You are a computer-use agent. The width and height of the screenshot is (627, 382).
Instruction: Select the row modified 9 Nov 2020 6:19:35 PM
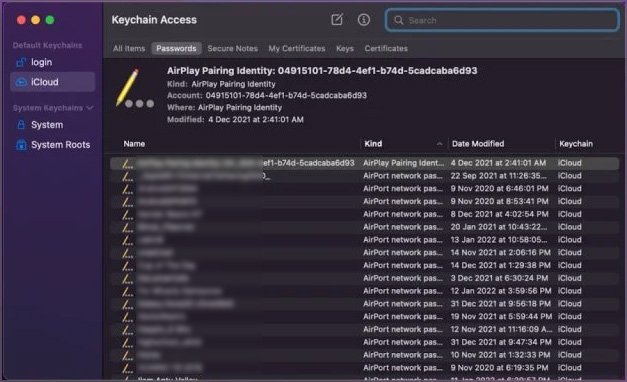(364, 368)
